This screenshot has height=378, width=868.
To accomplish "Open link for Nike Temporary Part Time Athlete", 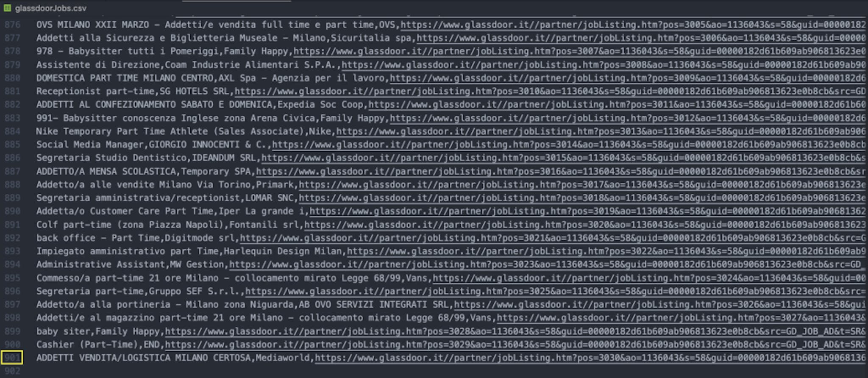I will coord(601,131).
